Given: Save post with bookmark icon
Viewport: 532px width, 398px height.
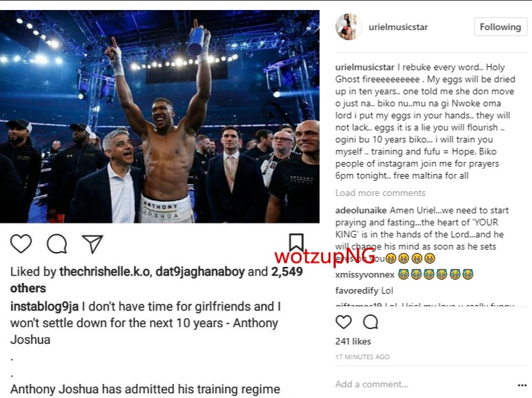Looking at the screenshot, I should coord(296,242).
